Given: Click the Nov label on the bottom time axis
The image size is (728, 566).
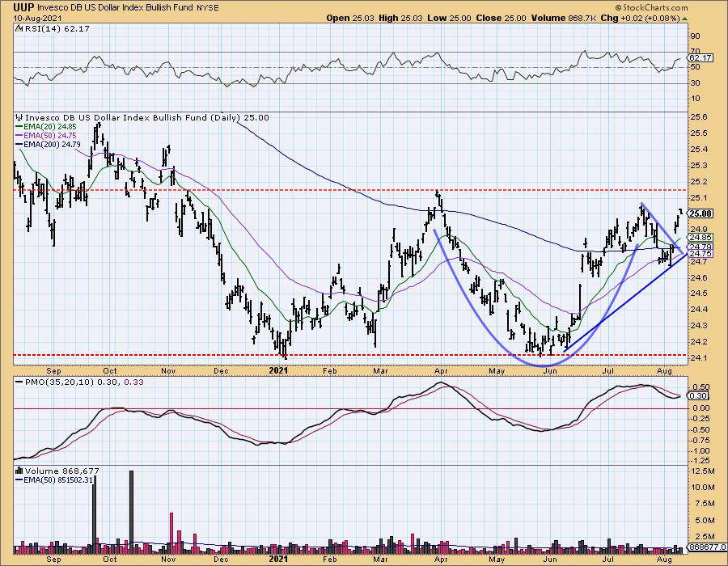Looking at the screenshot, I should coord(168,559).
